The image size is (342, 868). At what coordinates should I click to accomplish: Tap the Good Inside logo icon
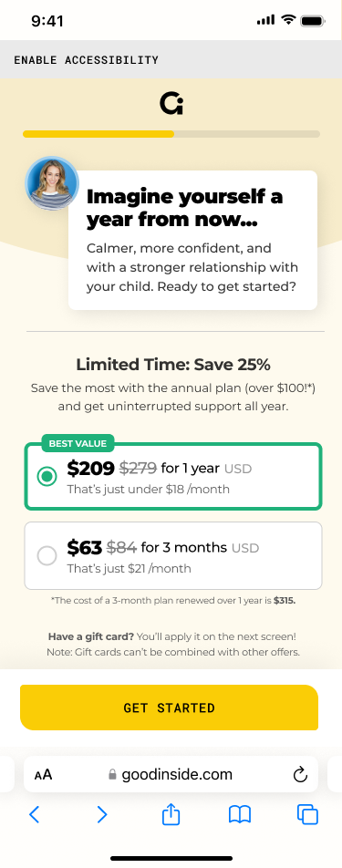[x=171, y=104]
